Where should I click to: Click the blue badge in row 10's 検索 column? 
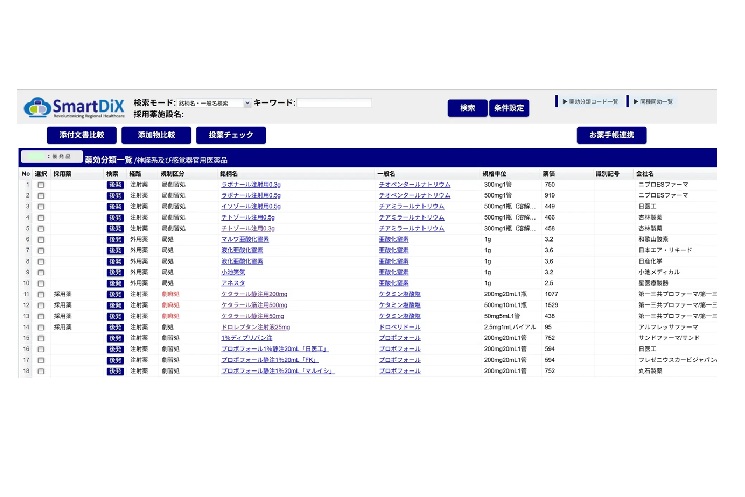(x=115, y=284)
